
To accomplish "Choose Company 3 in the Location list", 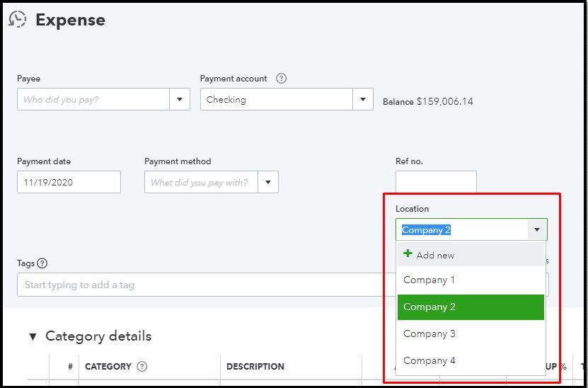I will (429, 333).
